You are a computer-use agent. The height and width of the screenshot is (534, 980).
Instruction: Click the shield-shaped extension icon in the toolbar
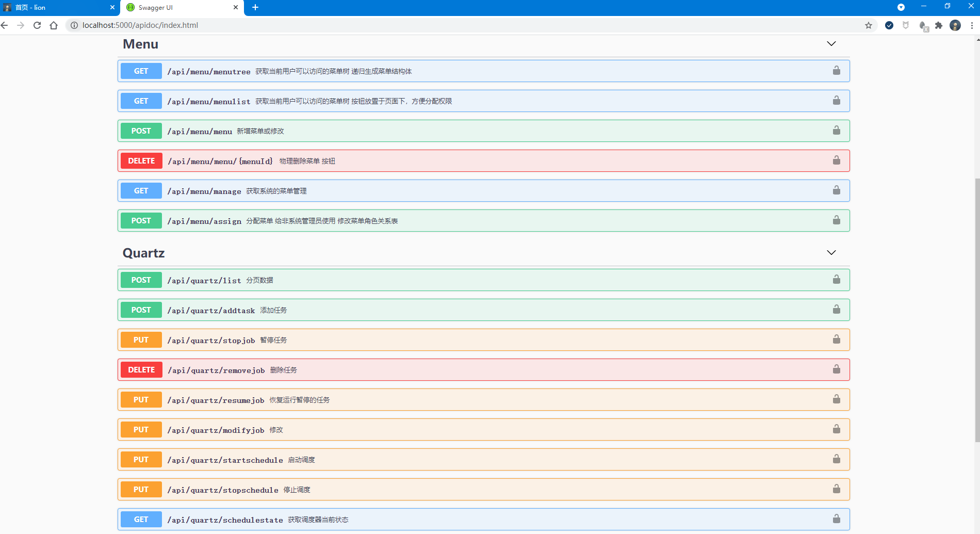click(x=906, y=25)
